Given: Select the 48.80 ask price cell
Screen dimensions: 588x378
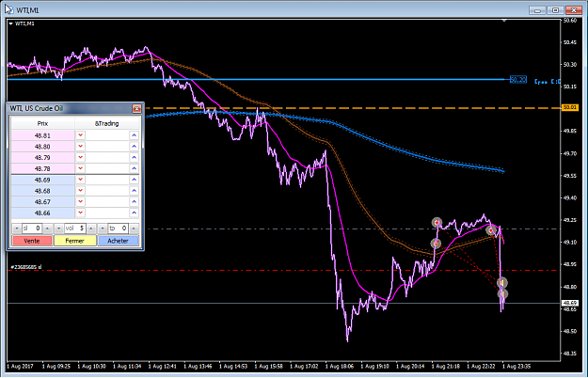Looking at the screenshot, I should click(x=42, y=146).
